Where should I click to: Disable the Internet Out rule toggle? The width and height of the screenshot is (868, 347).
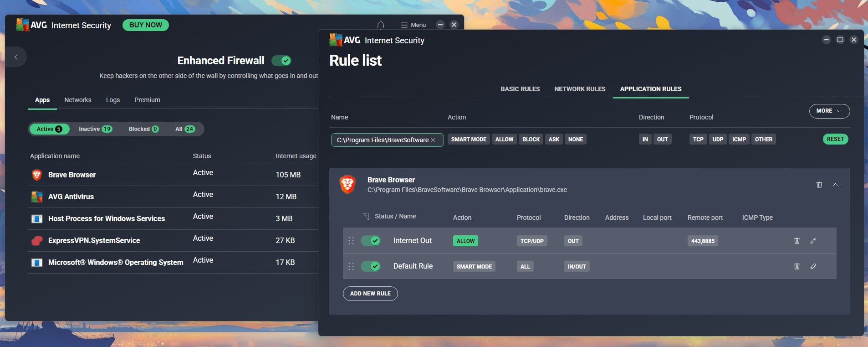tap(371, 241)
